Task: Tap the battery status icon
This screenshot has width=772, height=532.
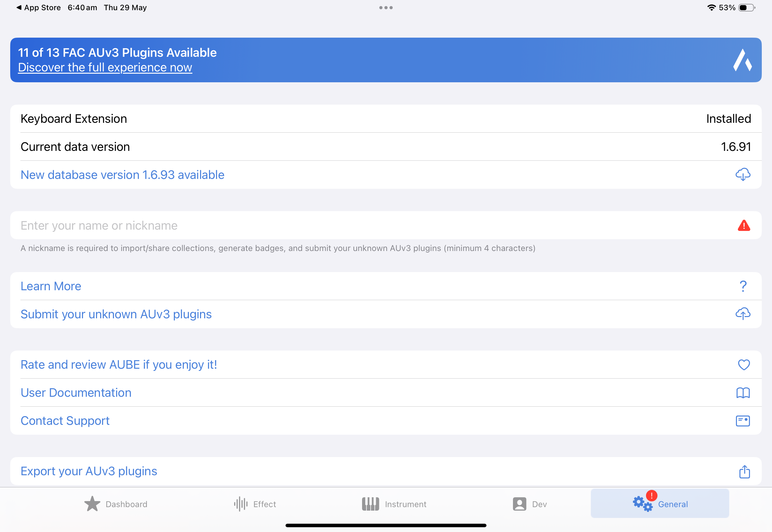Action: pos(746,7)
